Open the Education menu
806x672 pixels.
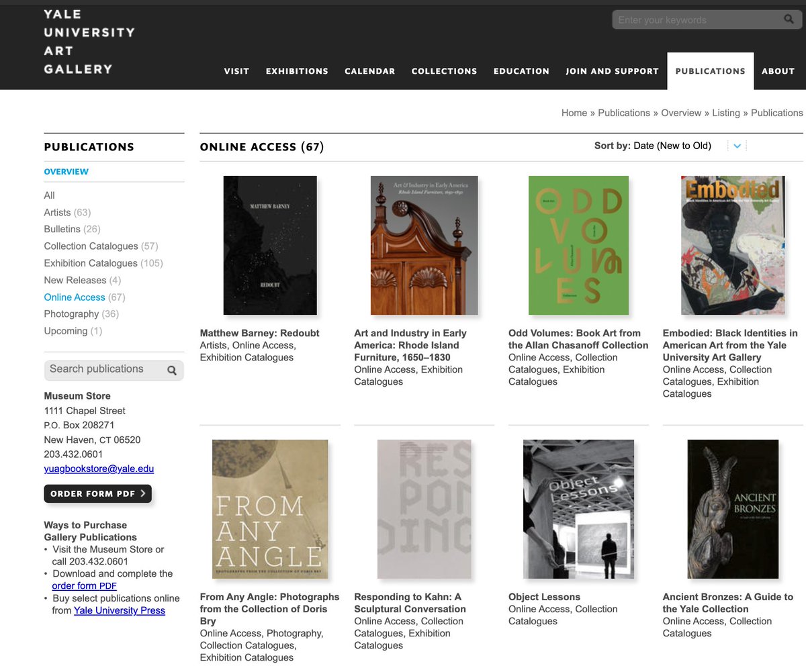click(x=521, y=71)
